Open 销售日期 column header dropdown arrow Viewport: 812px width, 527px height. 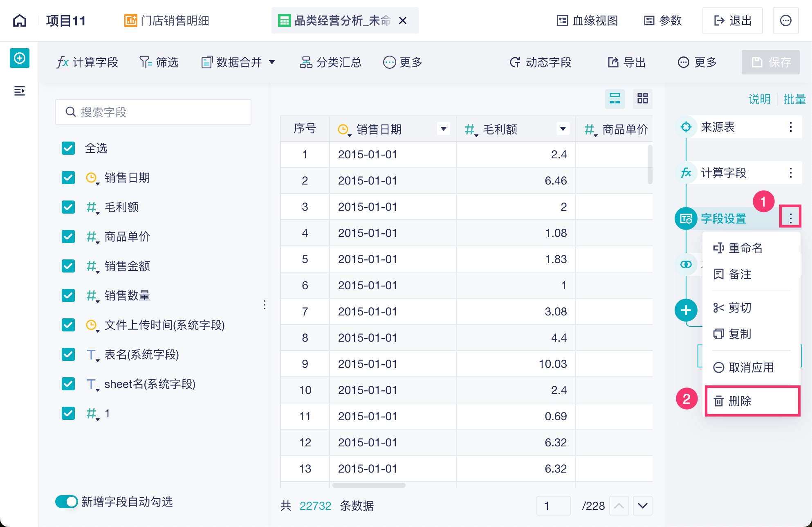443,129
